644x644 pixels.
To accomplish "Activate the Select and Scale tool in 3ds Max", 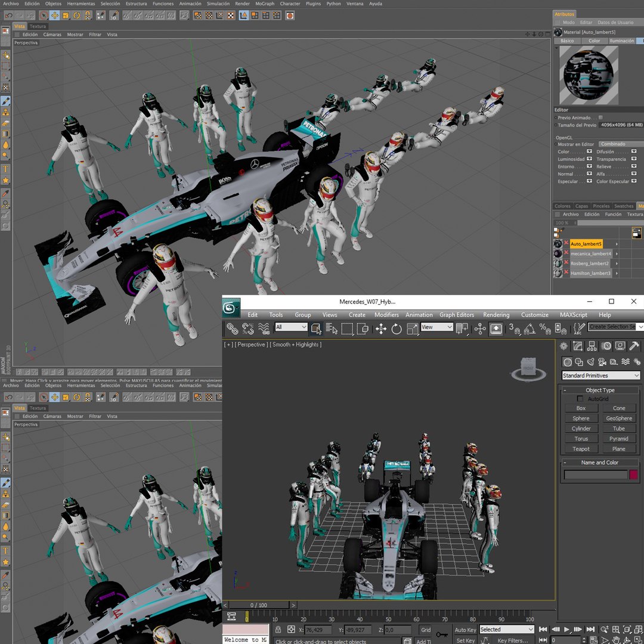I will [412, 329].
